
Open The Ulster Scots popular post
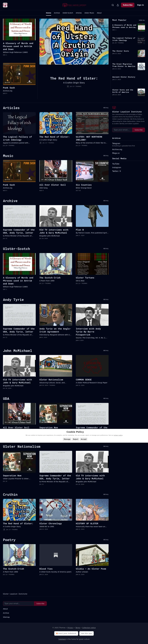tap(121, 51)
